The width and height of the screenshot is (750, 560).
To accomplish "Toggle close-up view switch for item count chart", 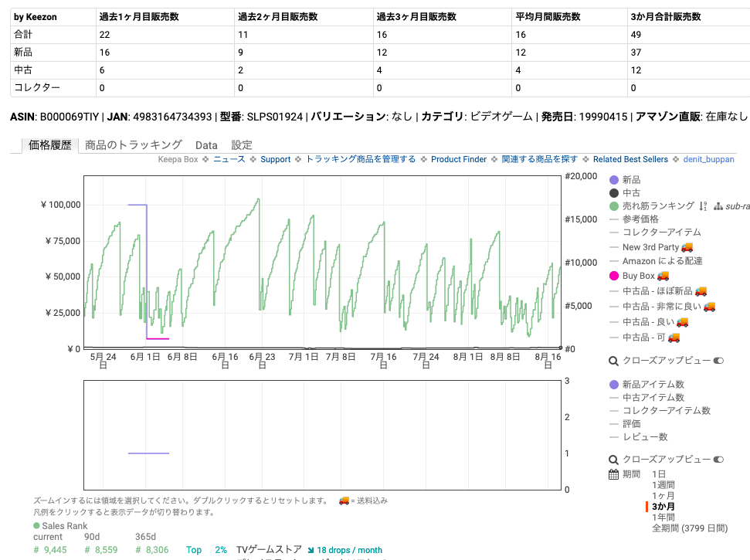I will (x=718, y=459).
